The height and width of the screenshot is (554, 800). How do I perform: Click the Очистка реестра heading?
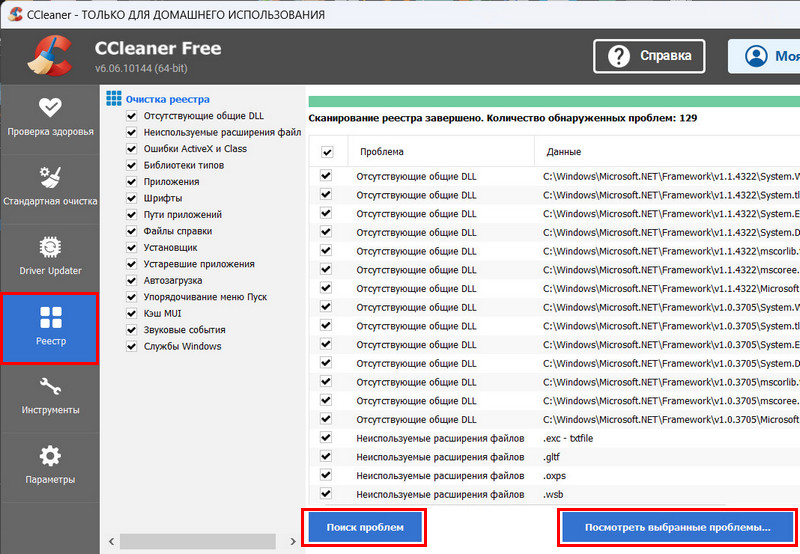coord(167,99)
